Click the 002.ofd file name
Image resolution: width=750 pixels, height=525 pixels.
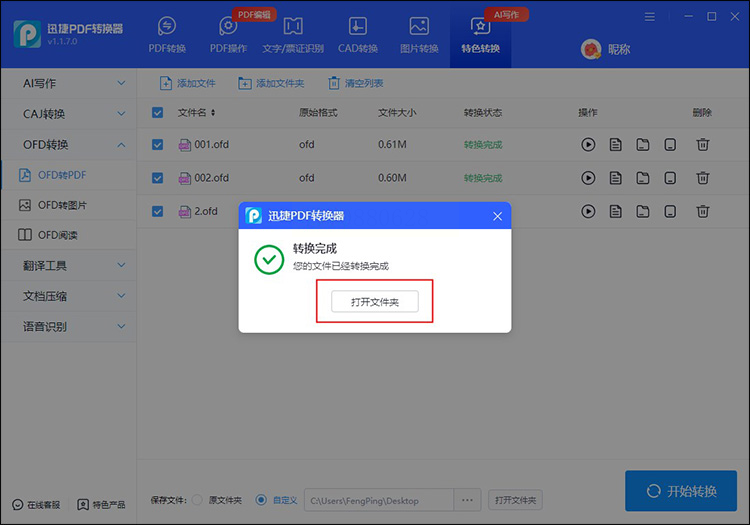pyautogui.click(x=211, y=178)
